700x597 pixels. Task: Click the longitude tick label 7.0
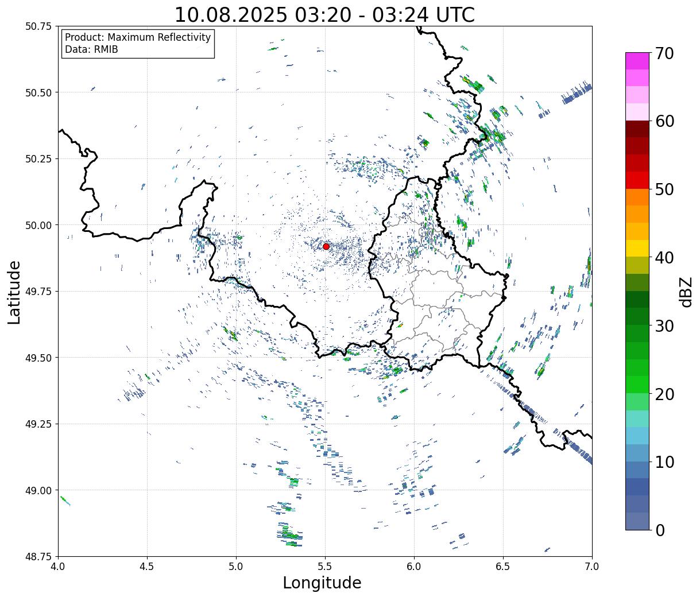click(x=592, y=567)
